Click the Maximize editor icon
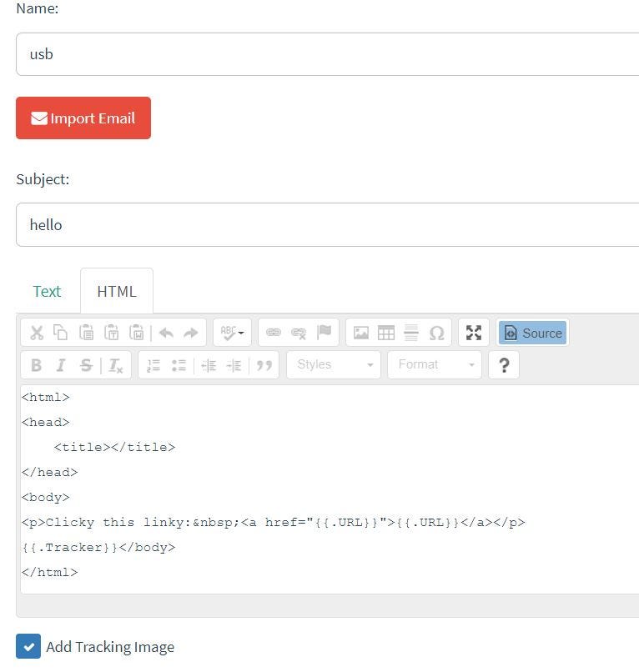Screen dimensions: 639x672 474,333
